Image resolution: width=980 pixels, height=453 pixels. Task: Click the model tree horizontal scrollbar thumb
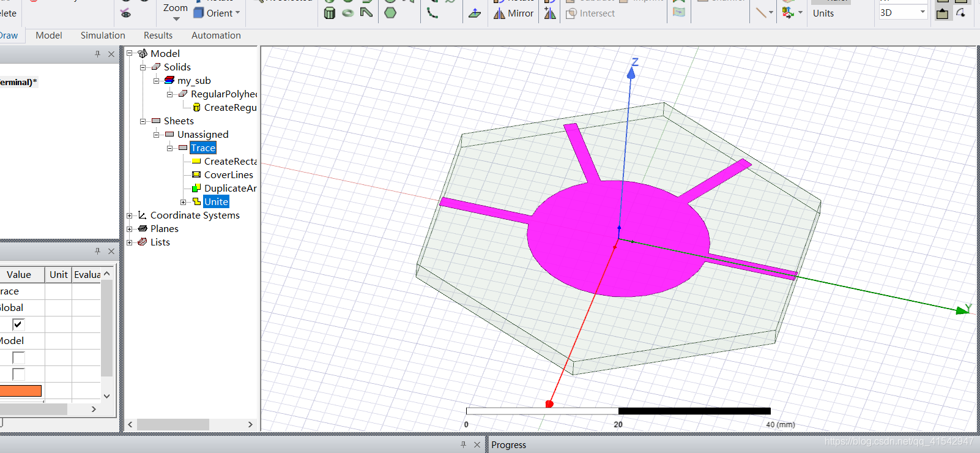pos(173,424)
